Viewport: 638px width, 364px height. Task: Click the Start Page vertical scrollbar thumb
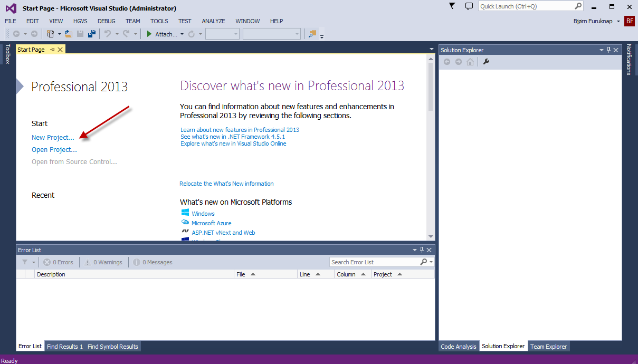tap(431, 86)
